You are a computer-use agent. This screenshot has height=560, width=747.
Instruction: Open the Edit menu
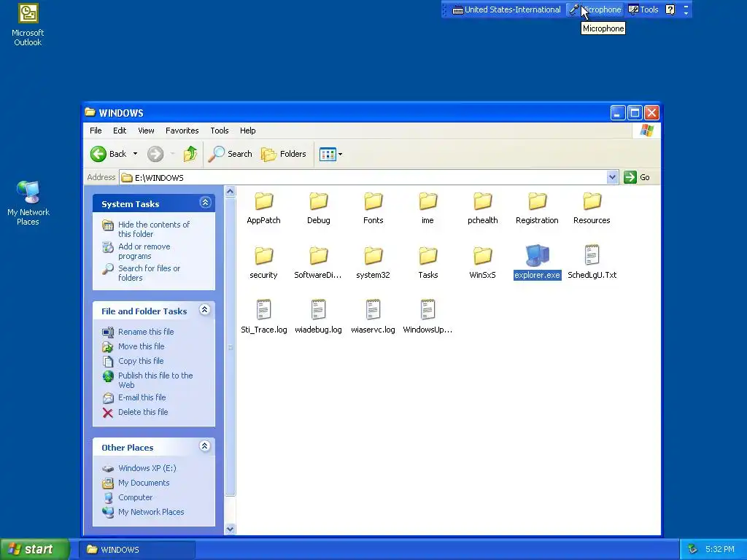tap(120, 131)
